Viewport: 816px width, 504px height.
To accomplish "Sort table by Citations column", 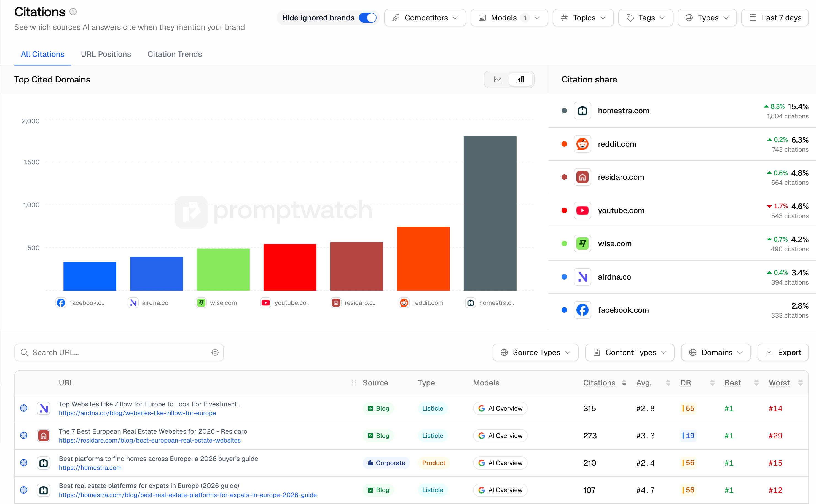I will [x=605, y=383].
